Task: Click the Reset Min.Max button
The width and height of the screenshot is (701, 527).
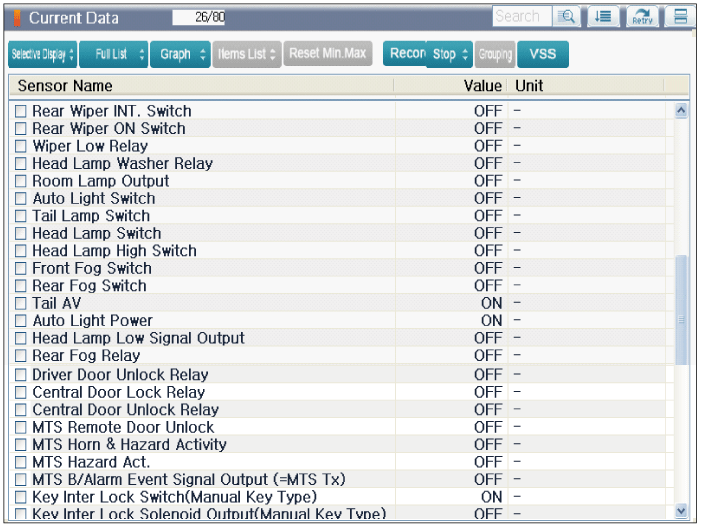Action: 328,54
